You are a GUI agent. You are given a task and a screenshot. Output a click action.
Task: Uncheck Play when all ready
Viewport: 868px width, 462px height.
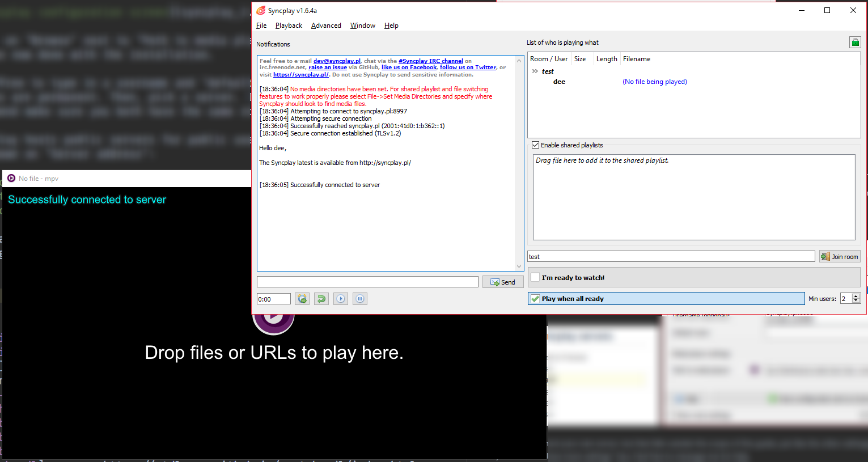tap(535, 298)
